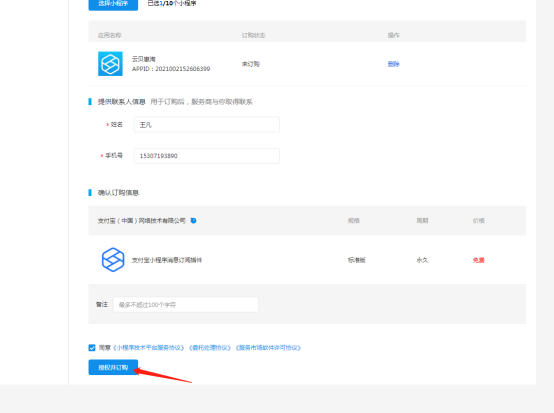Click the 确认订购信息 section heading
The height and width of the screenshot is (413, 554).
pyautogui.click(x=118, y=193)
